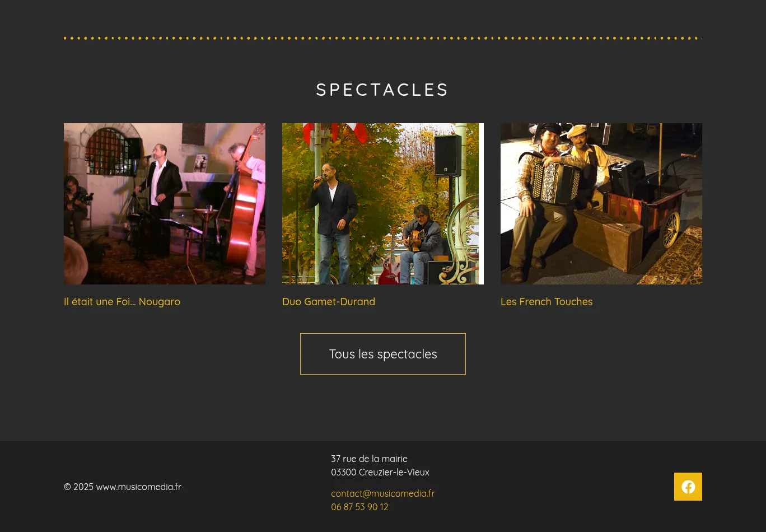Click the 37 rue de la mairie address line
Screen dimensions: 766x532
click(369, 459)
